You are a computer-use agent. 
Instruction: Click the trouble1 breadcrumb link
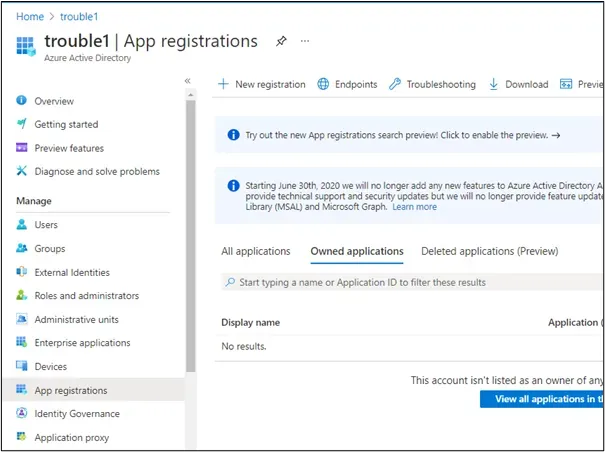(x=79, y=17)
